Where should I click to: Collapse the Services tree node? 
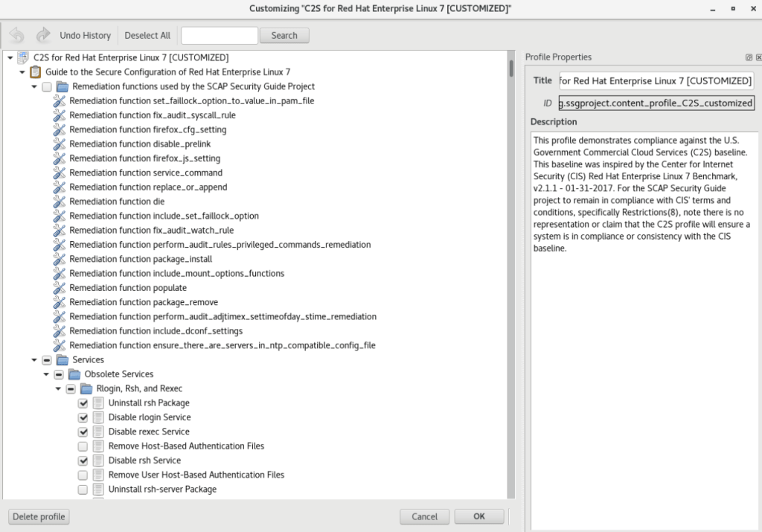tap(34, 360)
